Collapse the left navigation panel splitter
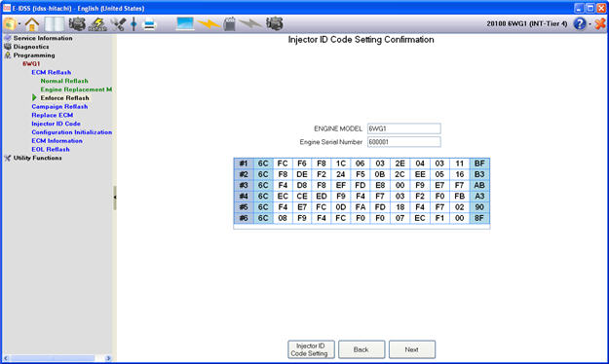This screenshot has height=364, width=609. click(115, 198)
